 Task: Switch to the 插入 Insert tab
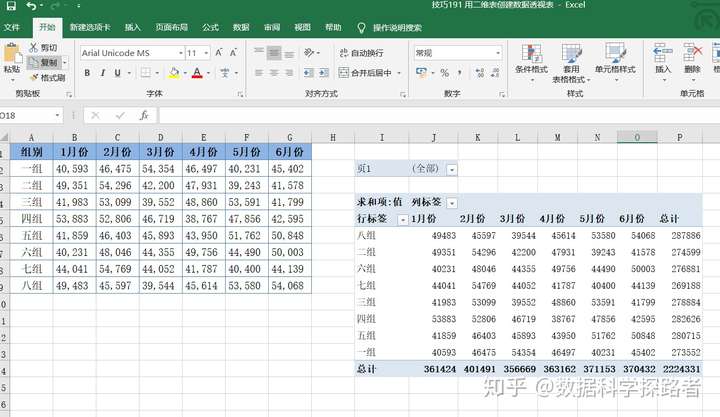(132, 28)
